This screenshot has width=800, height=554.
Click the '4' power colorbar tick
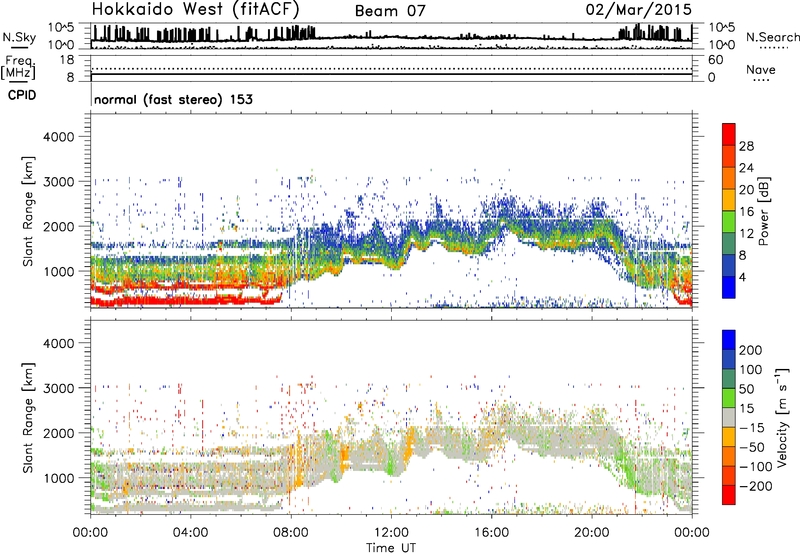(x=742, y=277)
